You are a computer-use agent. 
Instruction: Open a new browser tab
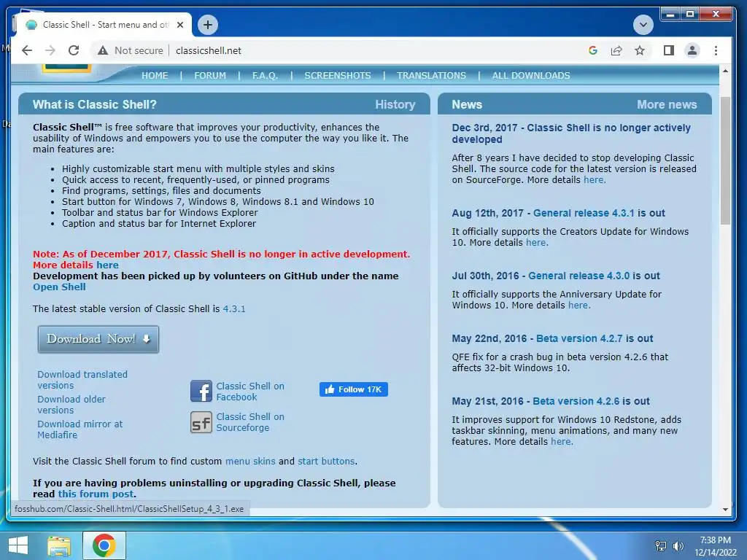tap(208, 25)
